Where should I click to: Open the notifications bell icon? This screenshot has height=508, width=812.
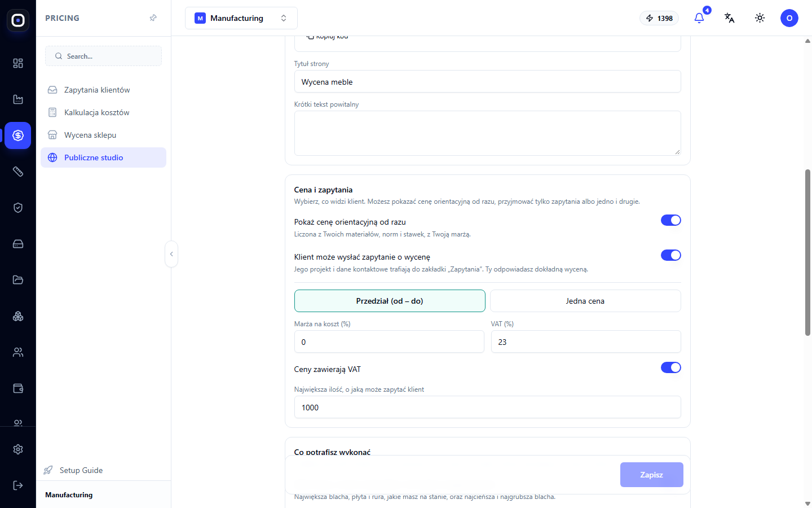click(699, 18)
